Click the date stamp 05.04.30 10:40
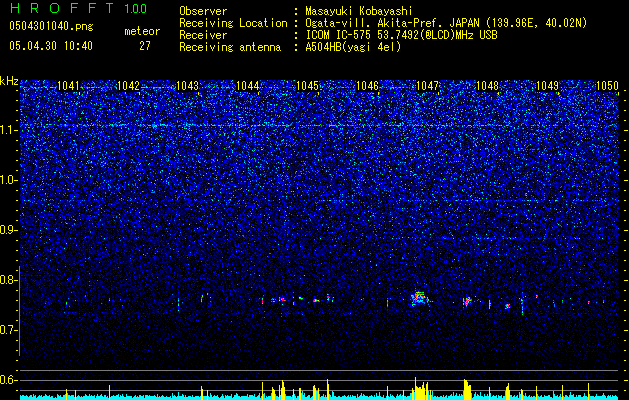This screenshot has width=629, height=400. point(51,46)
